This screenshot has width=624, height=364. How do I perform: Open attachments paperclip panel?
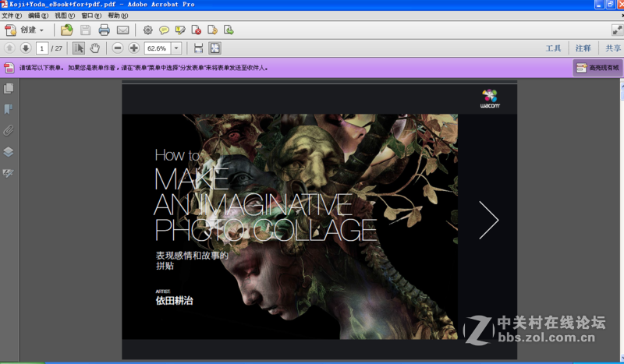[9, 130]
